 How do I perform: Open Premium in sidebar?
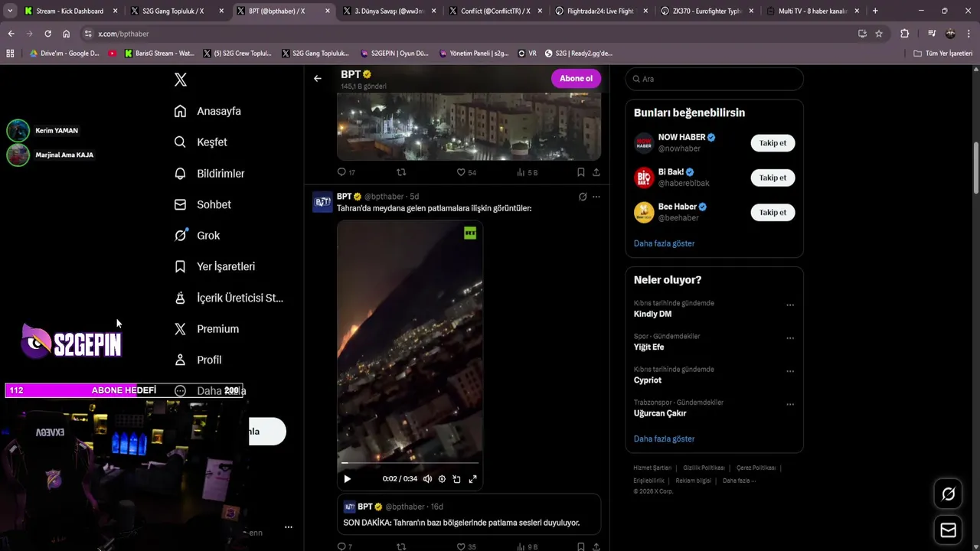click(x=207, y=329)
